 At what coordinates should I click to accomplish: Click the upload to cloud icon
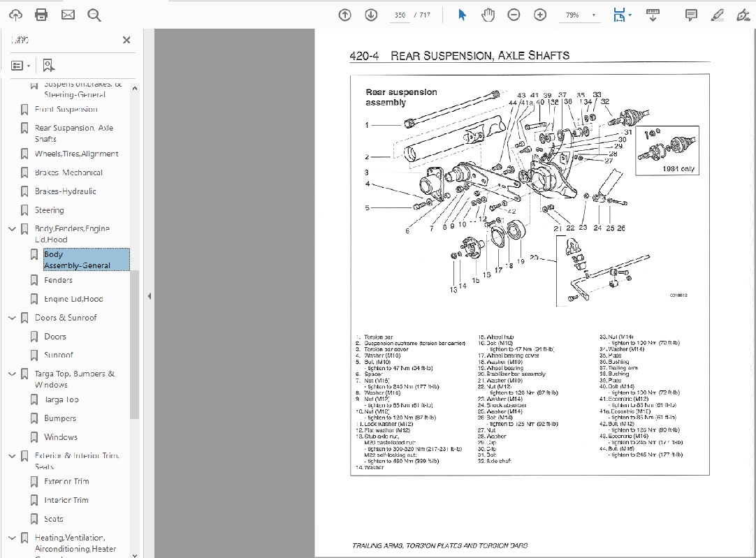[15, 15]
